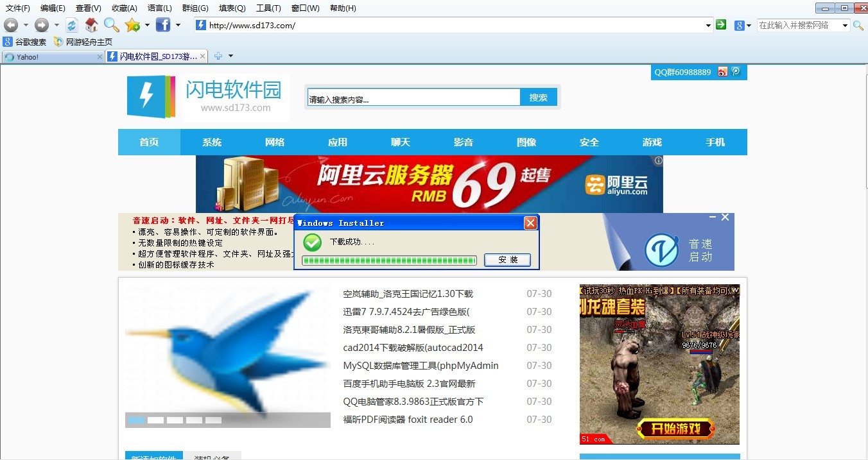Open the 谷歌搜索 bookmark
868x460 pixels.
point(24,42)
